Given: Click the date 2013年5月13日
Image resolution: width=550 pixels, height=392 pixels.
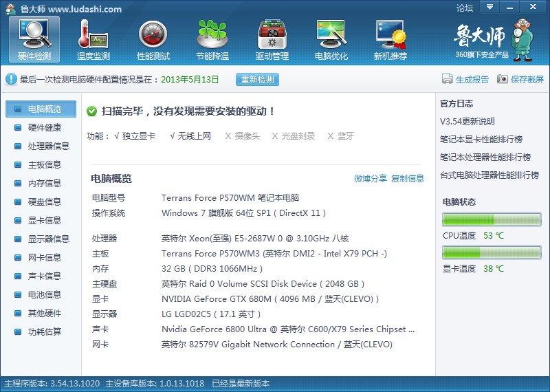Looking at the screenshot, I should [x=190, y=79].
